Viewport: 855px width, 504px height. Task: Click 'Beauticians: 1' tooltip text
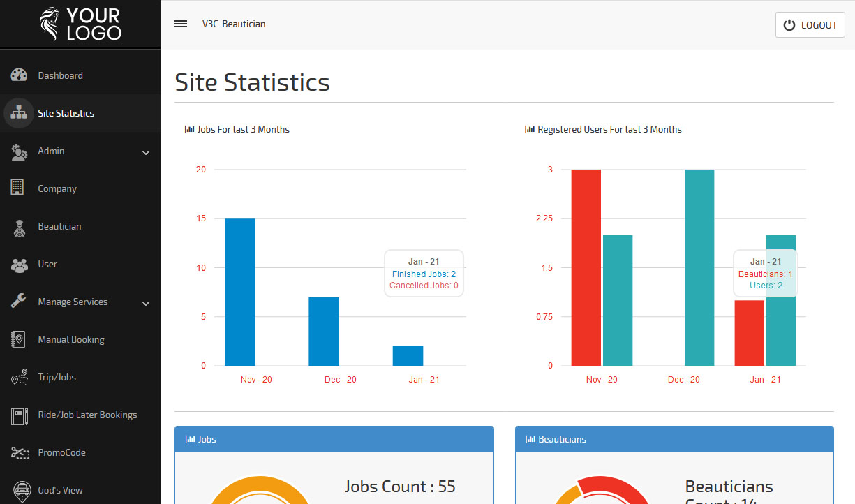766,274
